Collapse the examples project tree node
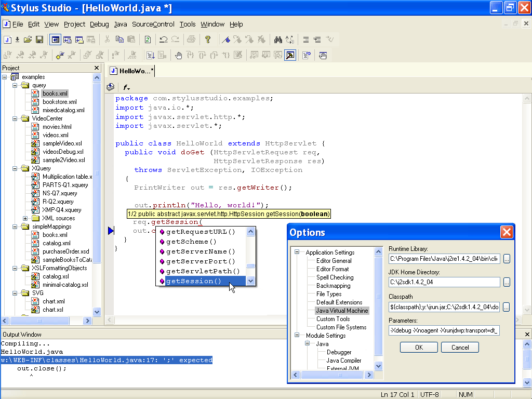The image size is (532, 399). (x=5, y=76)
